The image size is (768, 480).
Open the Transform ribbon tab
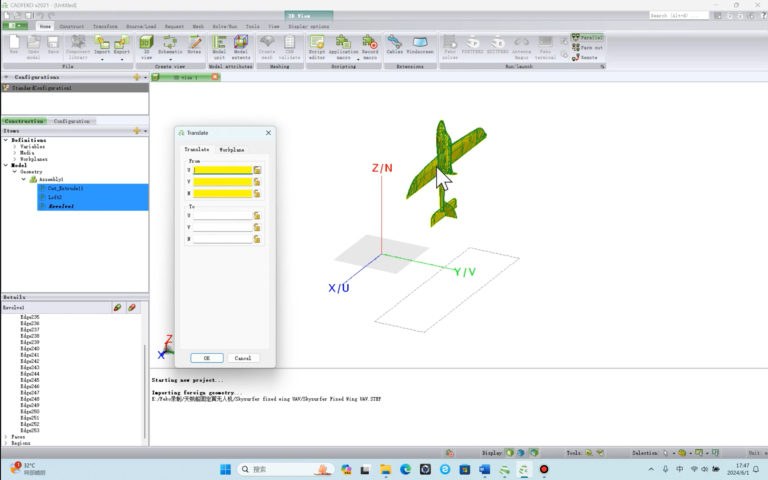point(105,26)
